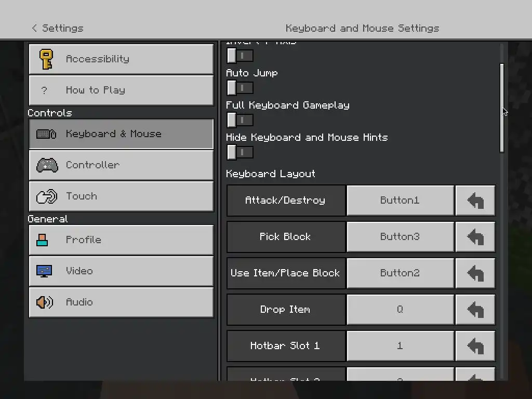Viewport: 532px width, 399px height.
Task: Rebind Attack/Destroy from Button1
Action: (400, 201)
